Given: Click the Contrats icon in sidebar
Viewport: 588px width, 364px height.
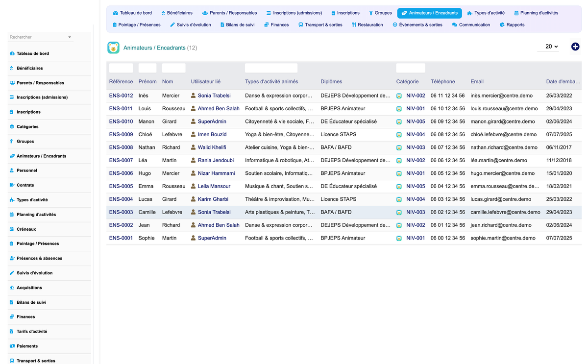Looking at the screenshot, I should pos(12,185).
